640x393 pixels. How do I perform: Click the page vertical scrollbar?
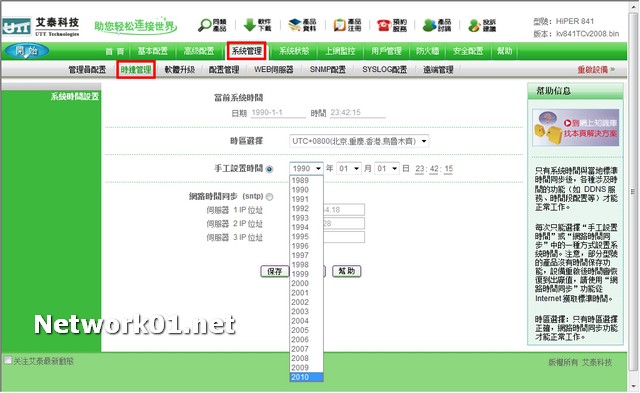pos(633,196)
